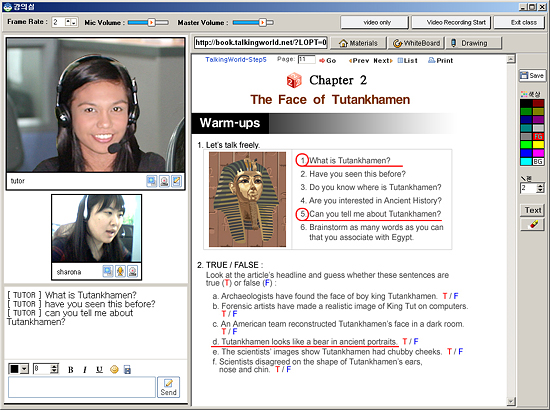Toggle bold formatting in chat

71,370
